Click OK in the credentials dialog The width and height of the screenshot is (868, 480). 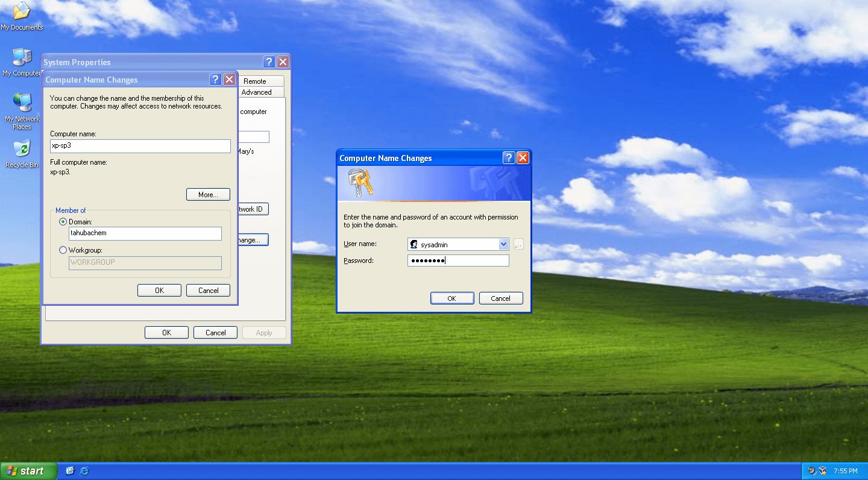pyautogui.click(x=452, y=298)
